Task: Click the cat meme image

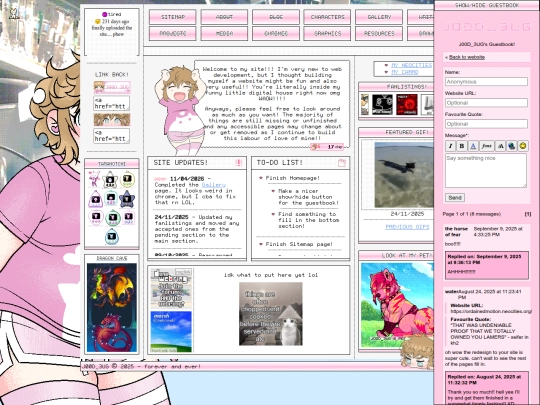Action: (x=271, y=314)
